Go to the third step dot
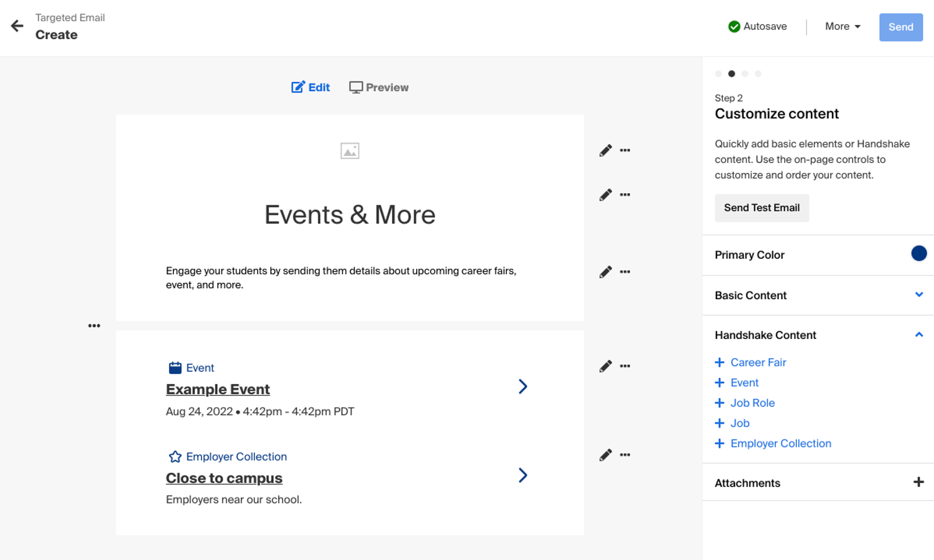The width and height of the screenshot is (934, 560). click(x=745, y=74)
